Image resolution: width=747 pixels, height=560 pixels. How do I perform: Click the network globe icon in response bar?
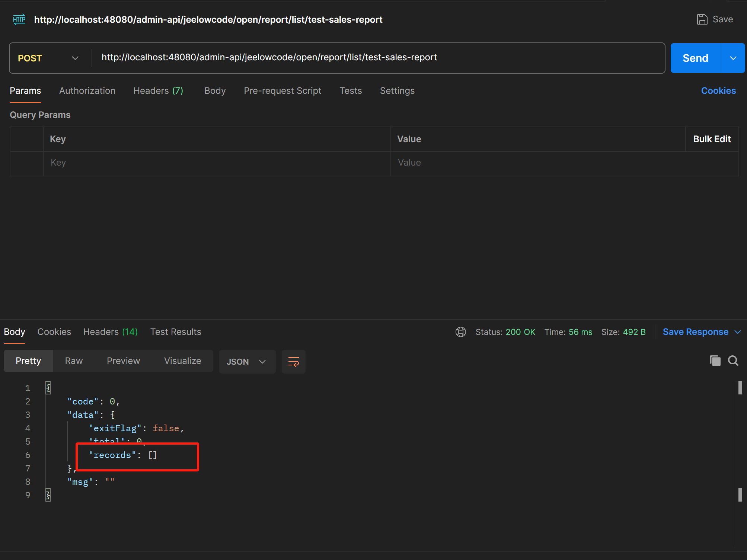[460, 332]
